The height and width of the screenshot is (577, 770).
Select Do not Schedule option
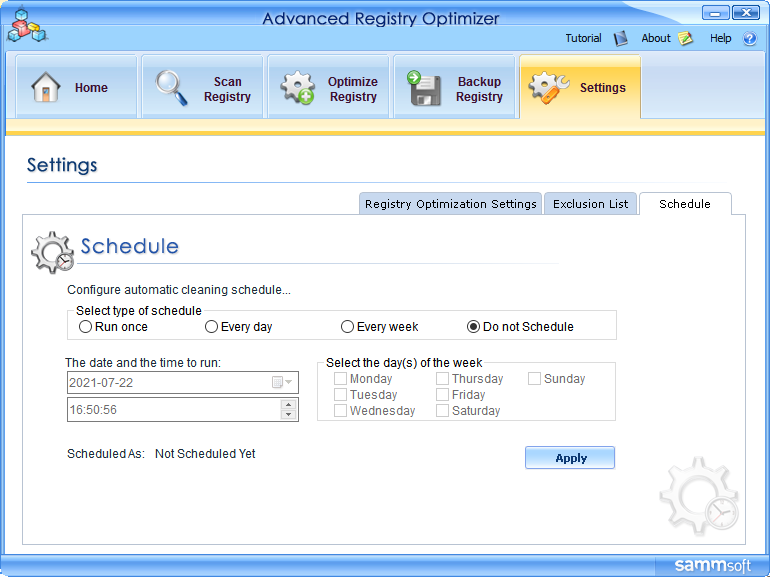tap(473, 327)
